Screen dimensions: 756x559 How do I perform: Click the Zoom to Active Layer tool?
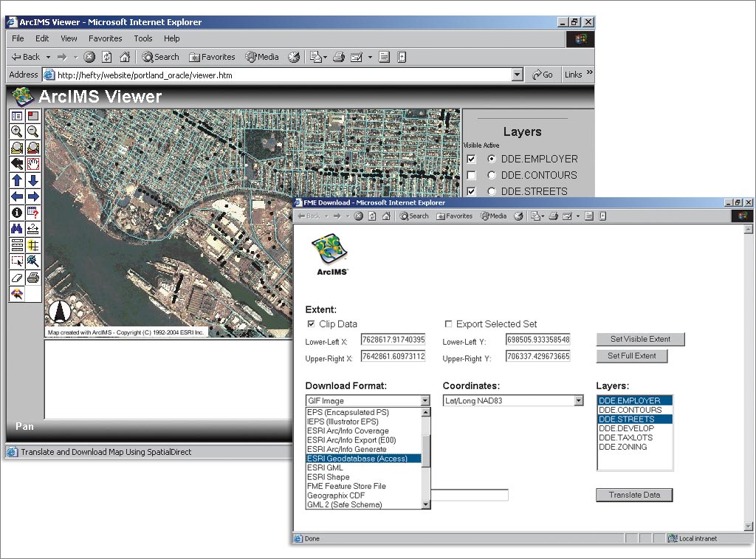[32, 148]
